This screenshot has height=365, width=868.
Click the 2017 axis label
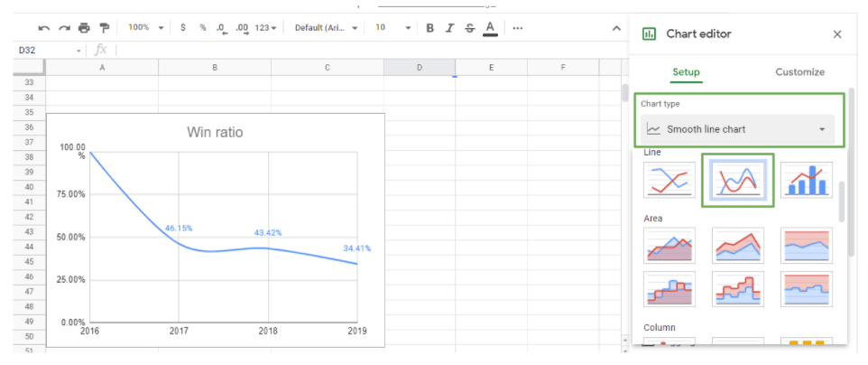click(x=179, y=331)
